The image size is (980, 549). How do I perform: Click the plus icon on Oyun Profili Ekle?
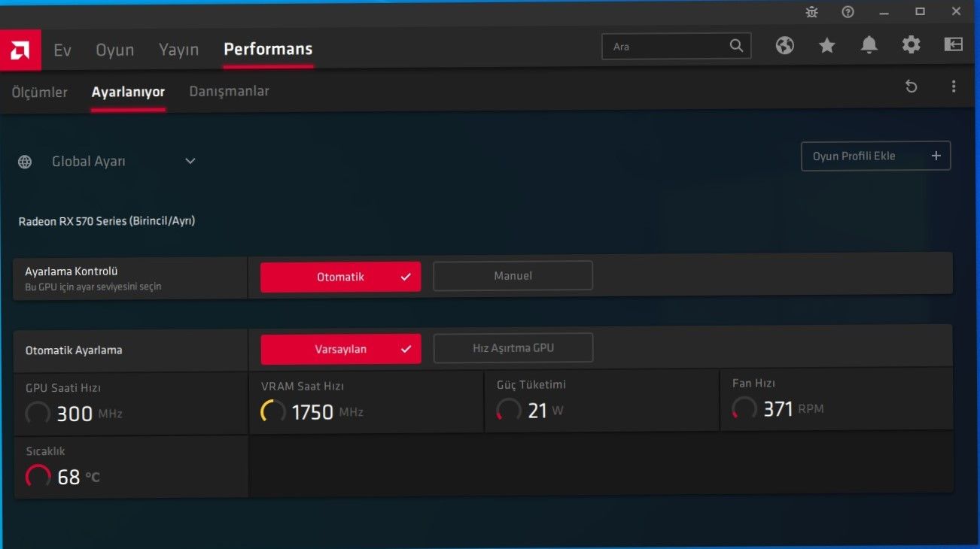[x=936, y=156]
